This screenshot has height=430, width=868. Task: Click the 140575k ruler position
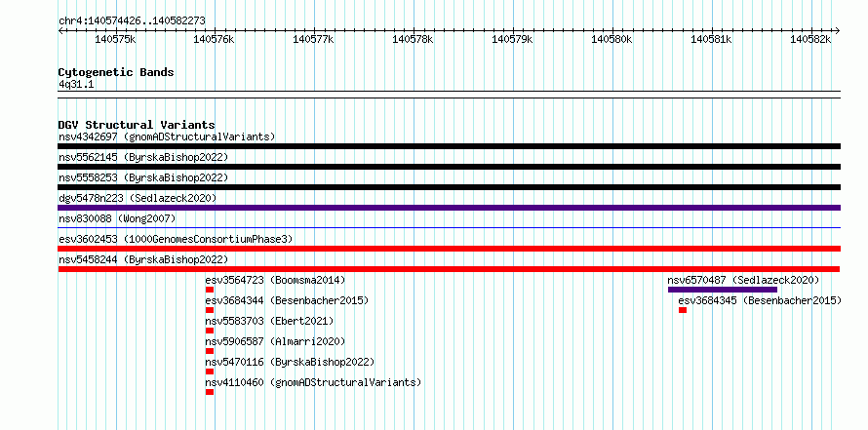115,39
